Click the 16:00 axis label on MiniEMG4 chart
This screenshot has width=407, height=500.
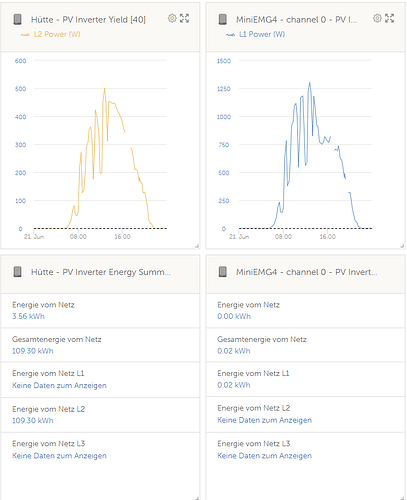[x=327, y=237]
